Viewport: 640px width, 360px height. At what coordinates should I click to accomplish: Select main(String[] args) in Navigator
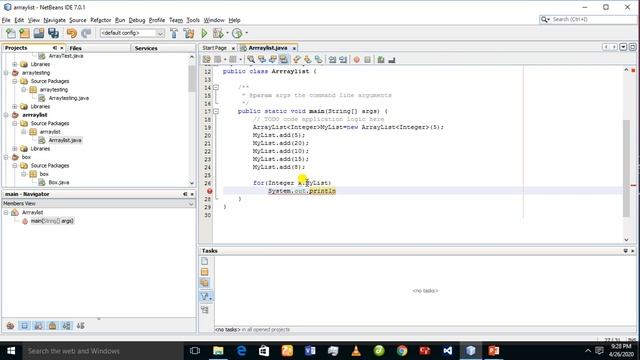click(x=52, y=221)
